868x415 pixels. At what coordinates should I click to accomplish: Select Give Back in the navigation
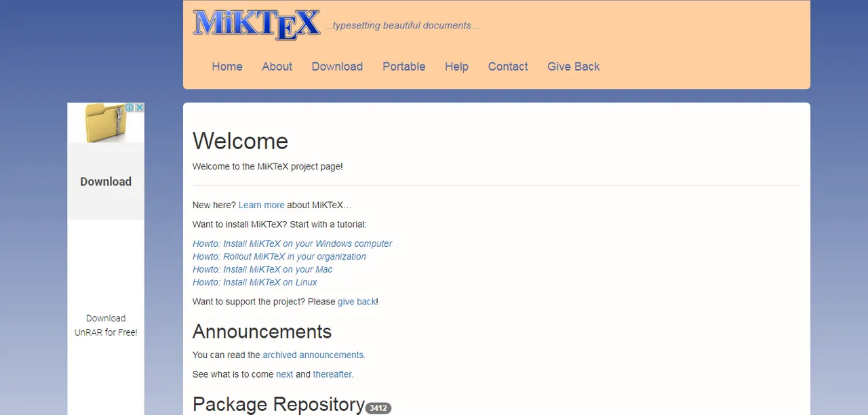point(573,66)
